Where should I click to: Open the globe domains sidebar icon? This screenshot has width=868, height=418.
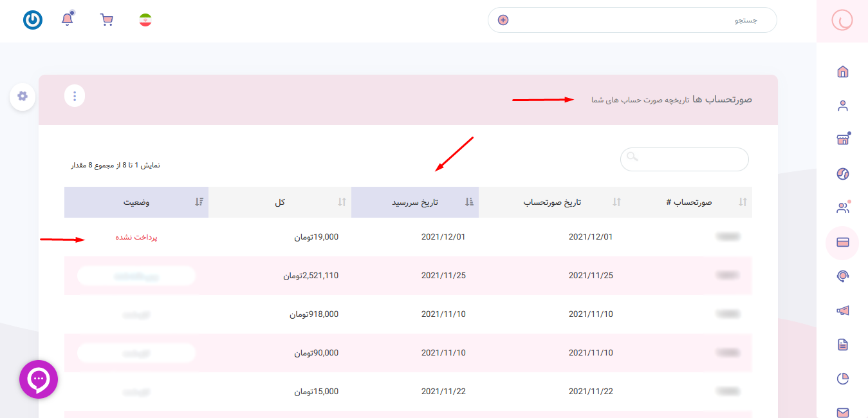842,174
